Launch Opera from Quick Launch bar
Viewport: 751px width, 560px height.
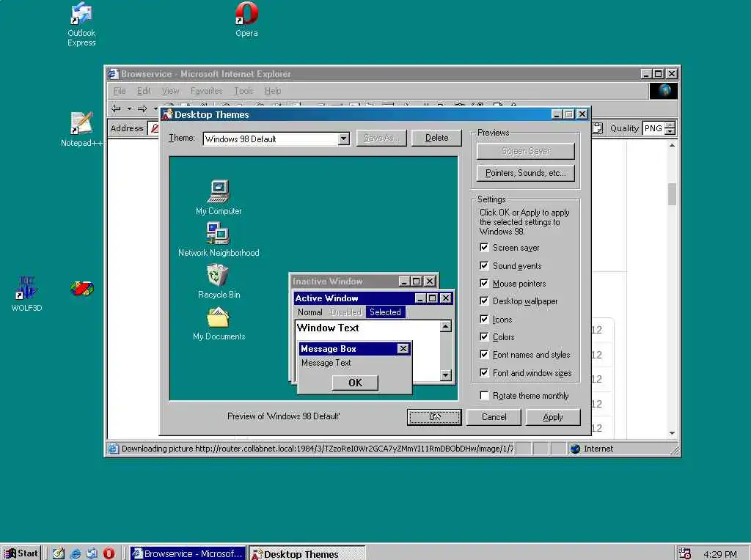pos(109,553)
